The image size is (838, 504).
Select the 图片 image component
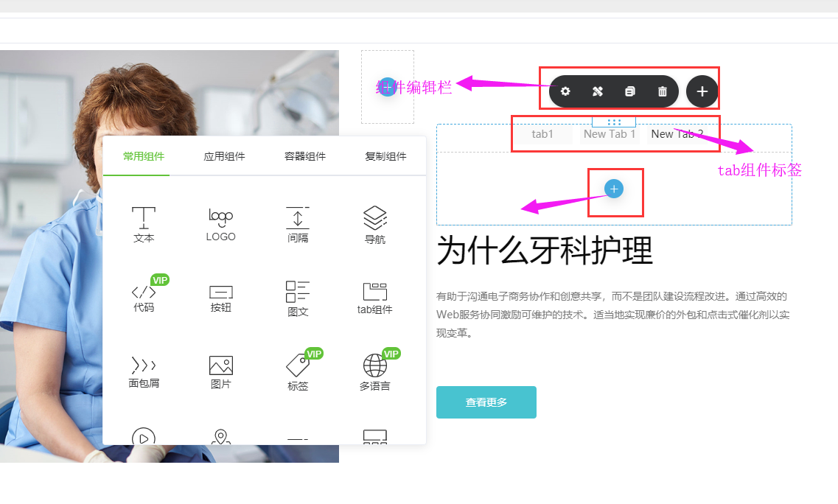point(220,372)
